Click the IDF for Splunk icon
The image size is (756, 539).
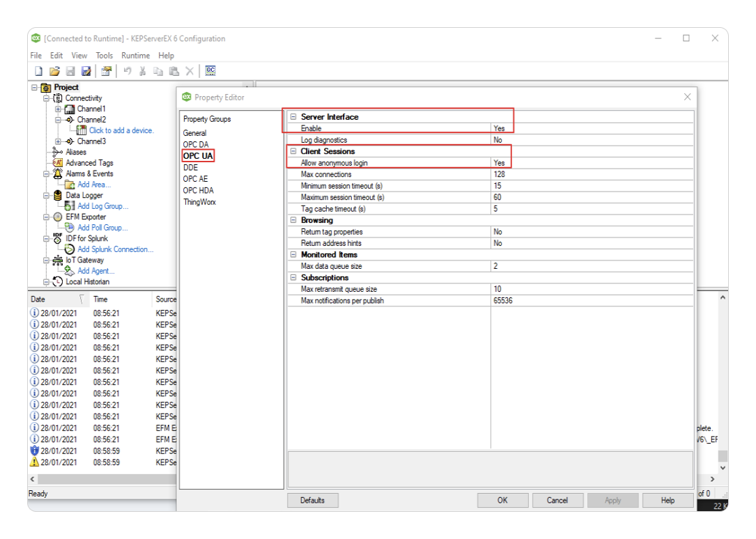[58, 238]
